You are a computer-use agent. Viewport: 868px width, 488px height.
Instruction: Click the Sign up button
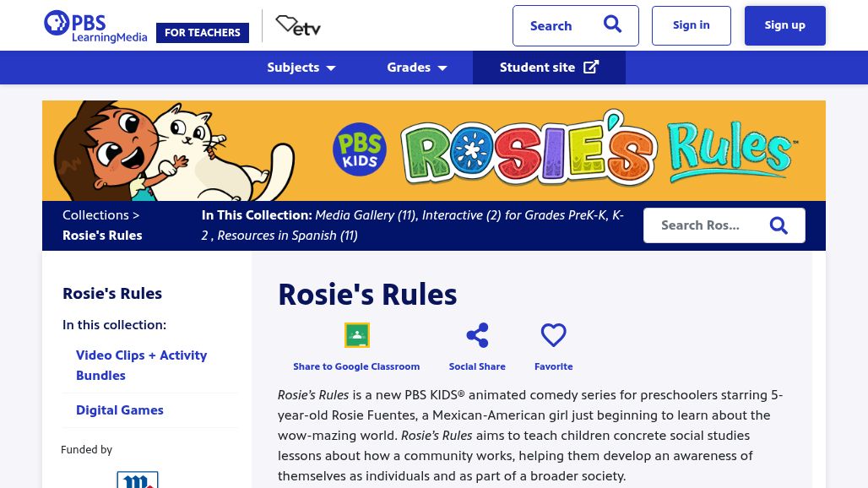click(x=784, y=25)
